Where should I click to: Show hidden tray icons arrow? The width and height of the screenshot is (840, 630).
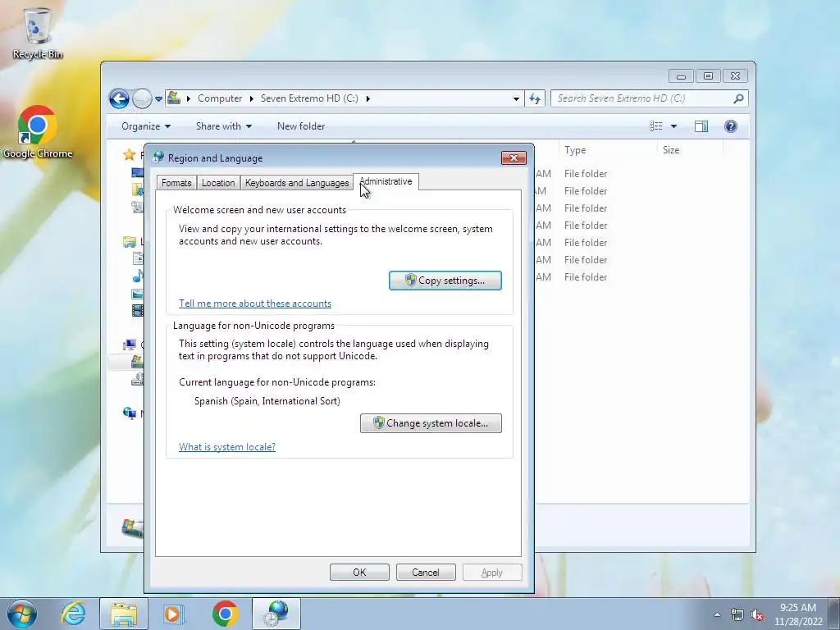pos(717,615)
